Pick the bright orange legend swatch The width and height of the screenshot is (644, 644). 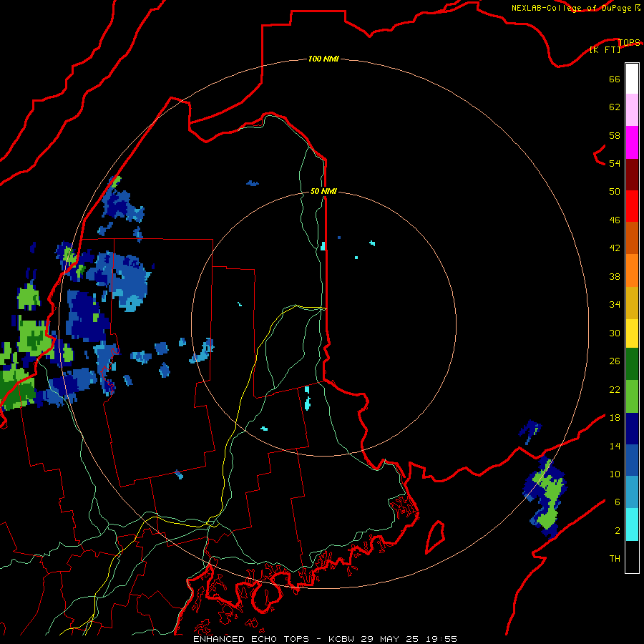(x=632, y=270)
